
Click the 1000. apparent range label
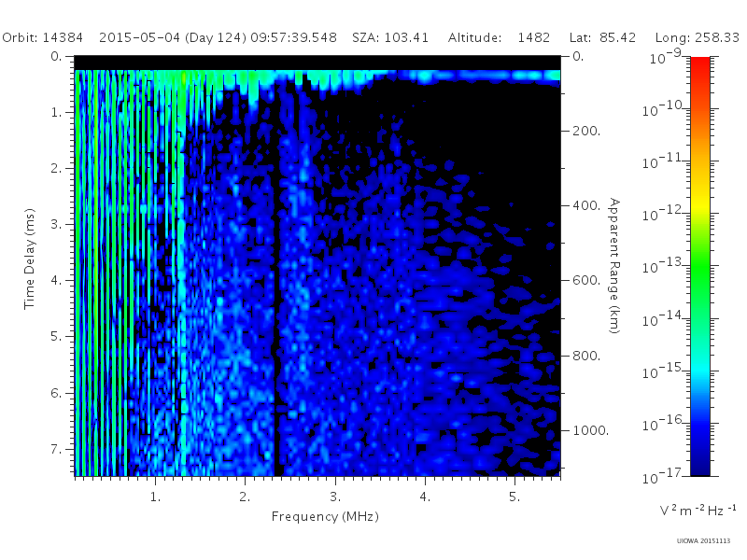[x=591, y=430]
